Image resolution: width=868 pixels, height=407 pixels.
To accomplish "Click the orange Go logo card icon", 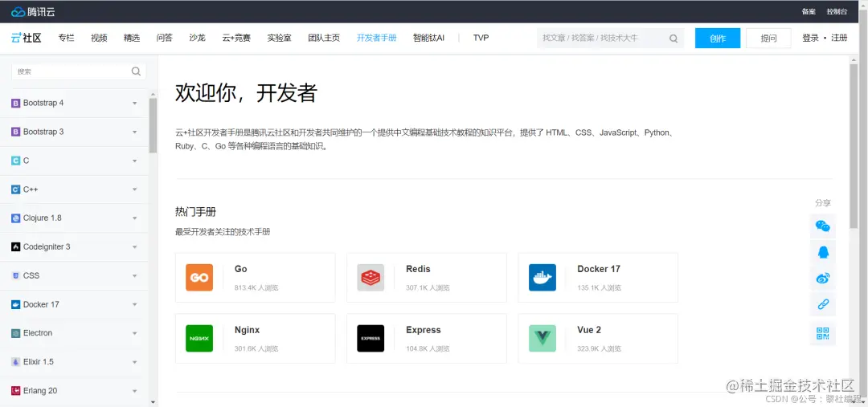I will tap(199, 278).
